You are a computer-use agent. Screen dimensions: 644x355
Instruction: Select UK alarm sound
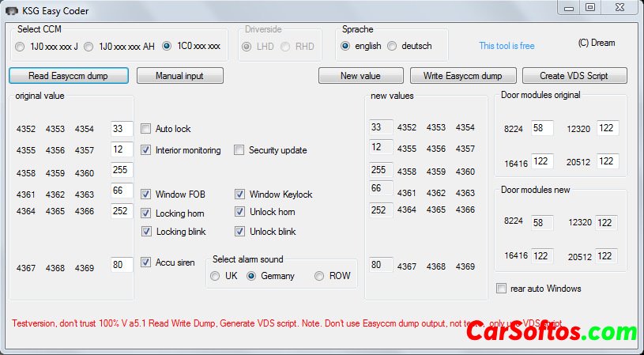(215, 276)
